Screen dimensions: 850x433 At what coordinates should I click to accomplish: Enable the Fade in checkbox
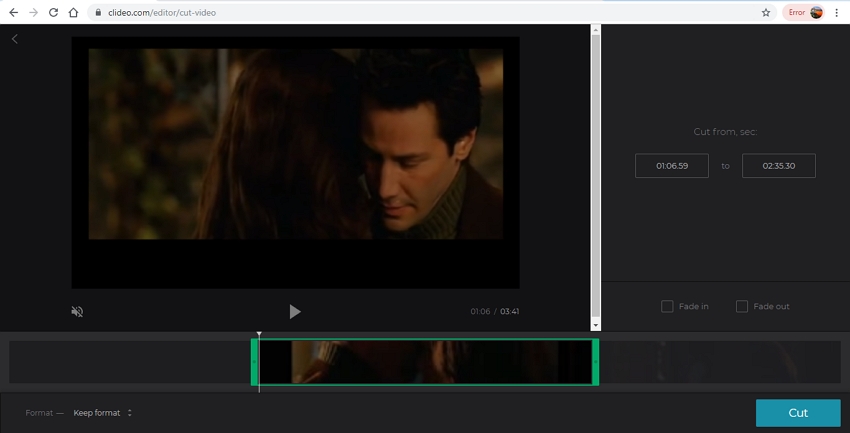(667, 306)
